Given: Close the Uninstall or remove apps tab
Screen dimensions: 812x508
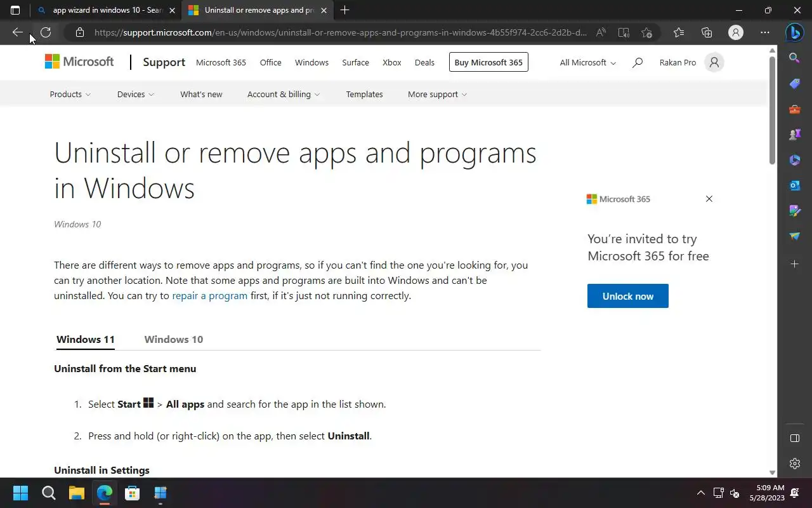Looking at the screenshot, I should click(x=324, y=10).
